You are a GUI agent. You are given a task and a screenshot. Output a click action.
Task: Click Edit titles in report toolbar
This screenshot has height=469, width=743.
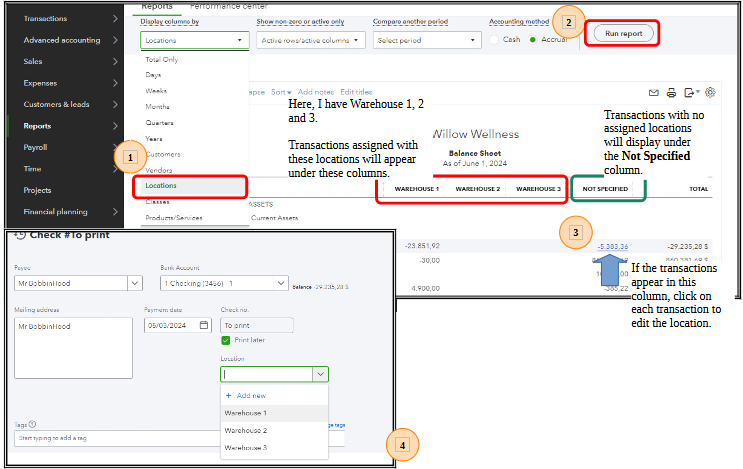click(356, 92)
